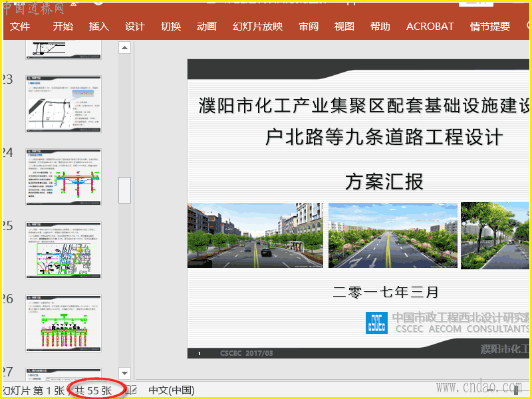Select the 切换 tab
Screen dimensions: 532x399
point(170,27)
